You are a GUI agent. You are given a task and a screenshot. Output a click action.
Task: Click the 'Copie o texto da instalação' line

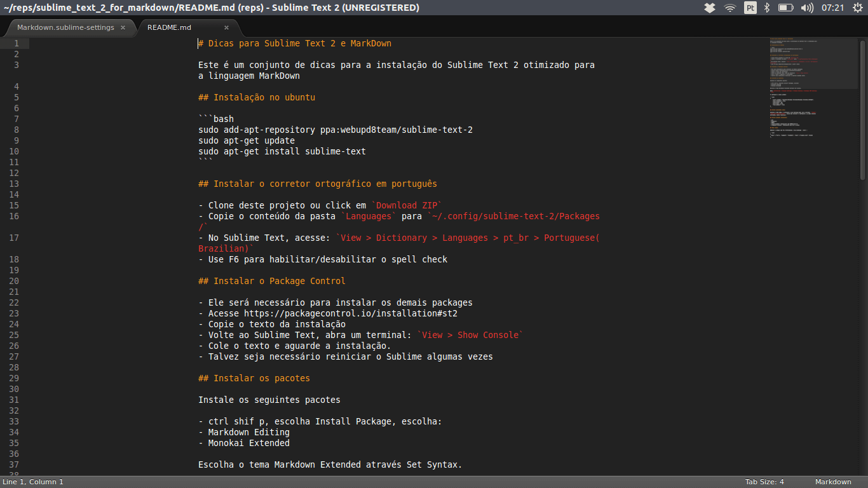click(272, 324)
